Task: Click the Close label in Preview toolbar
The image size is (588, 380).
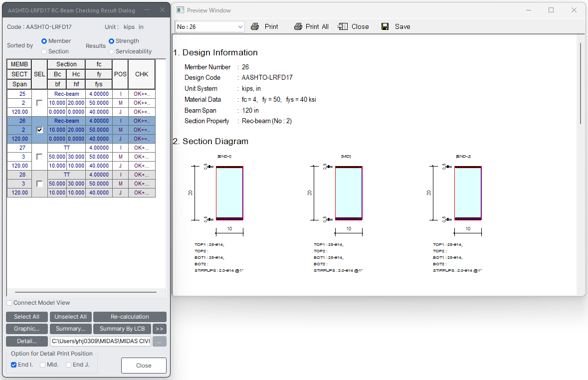Action: click(360, 26)
